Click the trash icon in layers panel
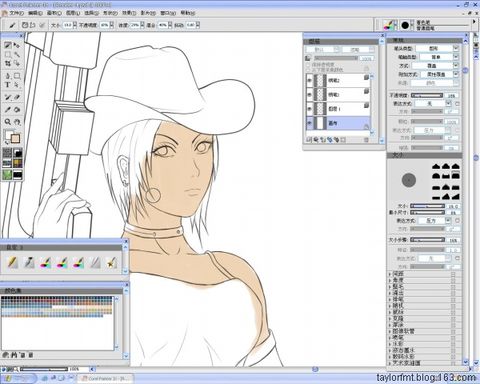 point(366,140)
